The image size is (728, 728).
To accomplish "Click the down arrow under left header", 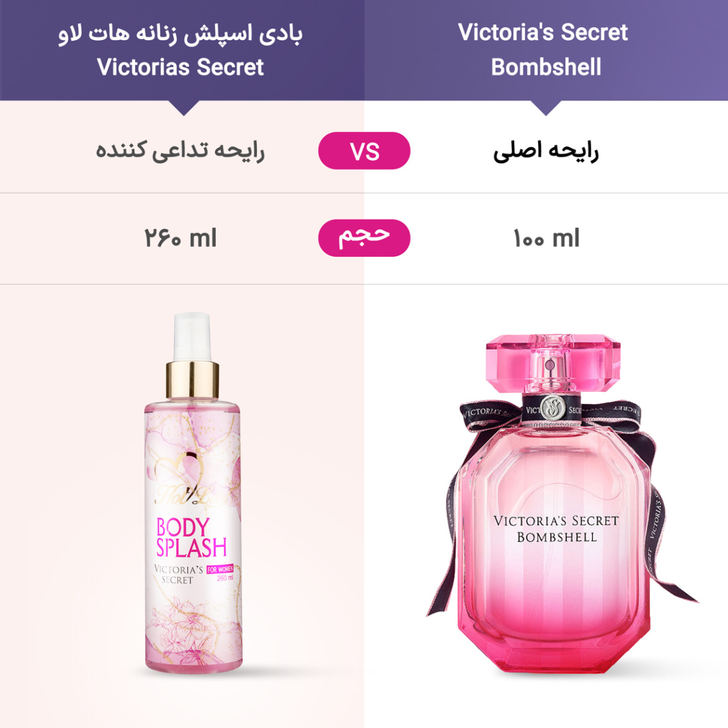I will pyautogui.click(x=184, y=108).
